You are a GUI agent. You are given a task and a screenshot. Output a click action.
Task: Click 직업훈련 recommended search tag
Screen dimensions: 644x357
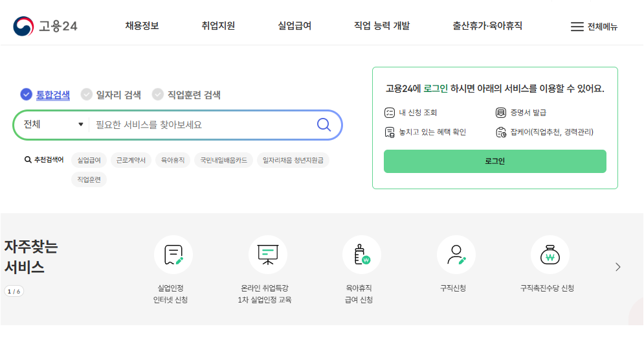point(89,179)
